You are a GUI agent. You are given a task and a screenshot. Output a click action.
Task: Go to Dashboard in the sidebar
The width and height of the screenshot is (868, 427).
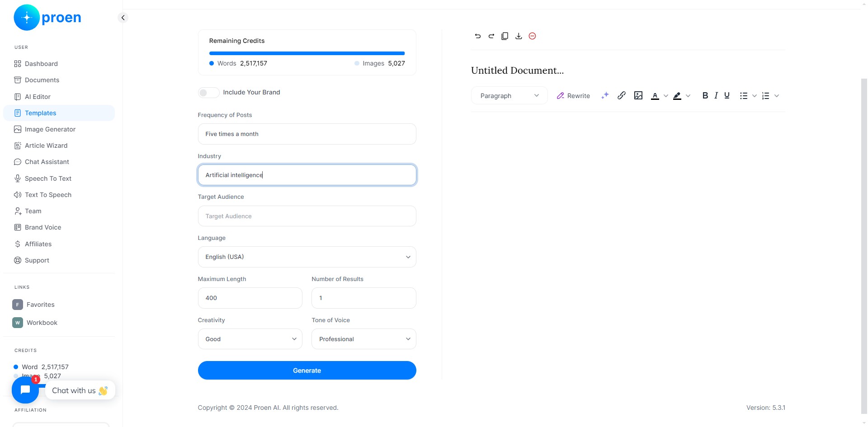(59, 64)
